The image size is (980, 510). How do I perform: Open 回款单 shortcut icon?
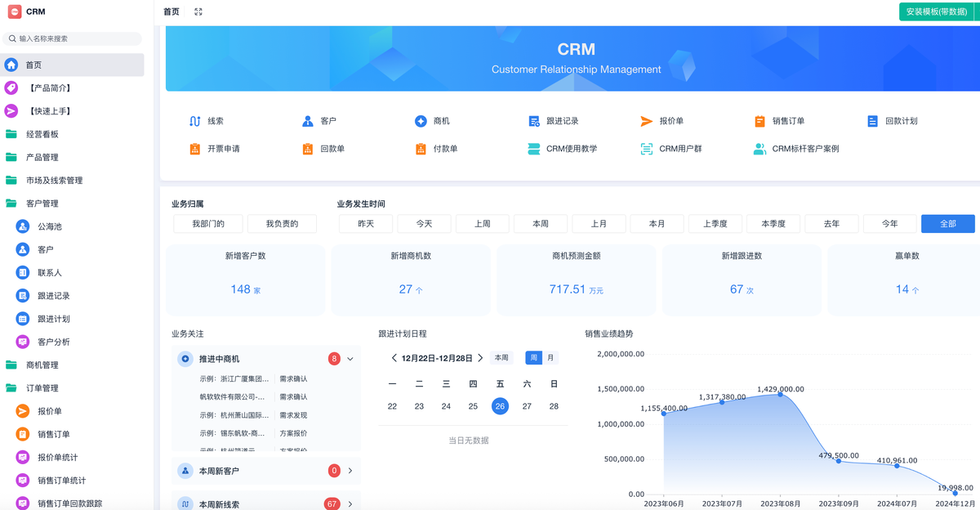(x=308, y=149)
